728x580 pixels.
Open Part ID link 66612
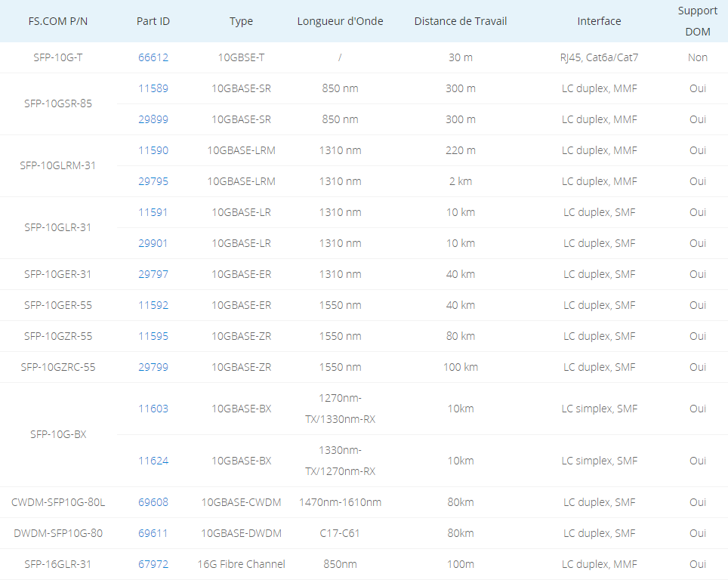pyautogui.click(x=153, y=57)
